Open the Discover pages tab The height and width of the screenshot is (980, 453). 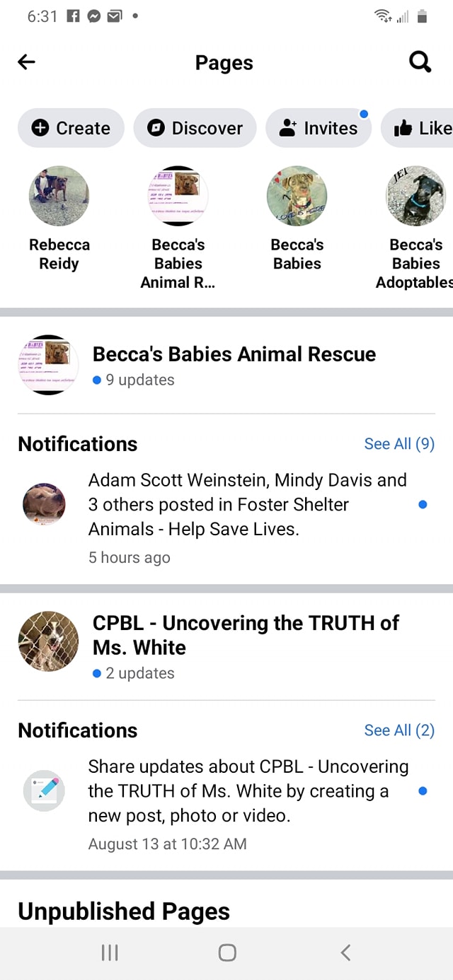click(x=195, y=128)
